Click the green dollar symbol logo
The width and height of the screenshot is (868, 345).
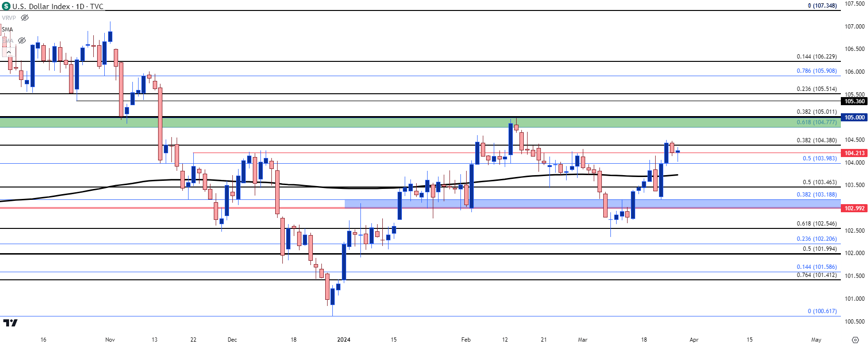(6, 6)
